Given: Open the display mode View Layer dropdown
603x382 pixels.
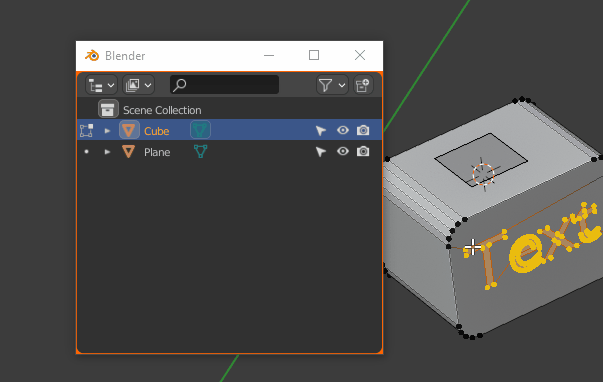Looking at the screenshot, I should click(x=139, y=85).
